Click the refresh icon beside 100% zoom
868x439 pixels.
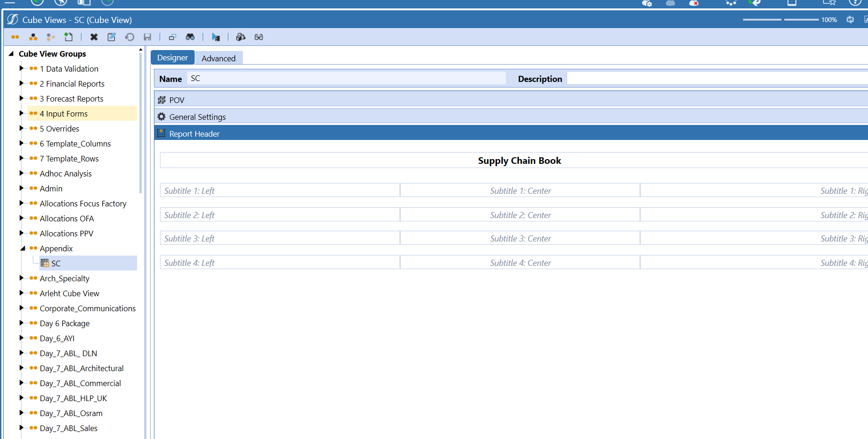(x=850, y=20)
